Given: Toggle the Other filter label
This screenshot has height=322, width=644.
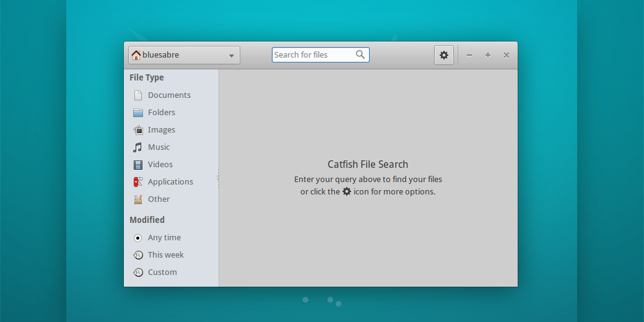Looking at the screenshot, I should [x=158, y=199].
